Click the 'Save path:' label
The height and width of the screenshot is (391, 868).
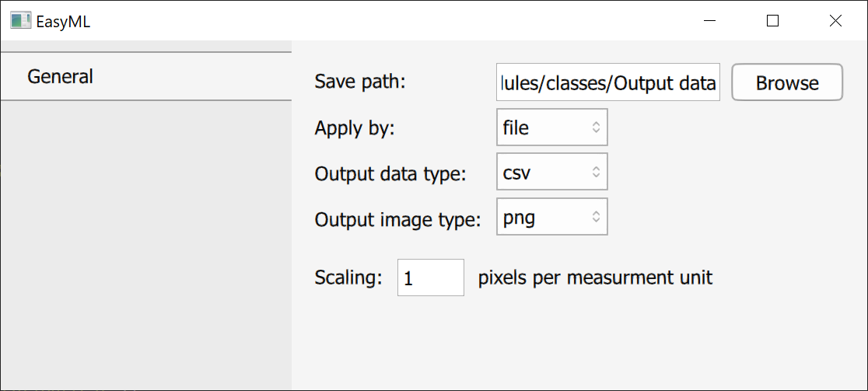pos(360,82)
